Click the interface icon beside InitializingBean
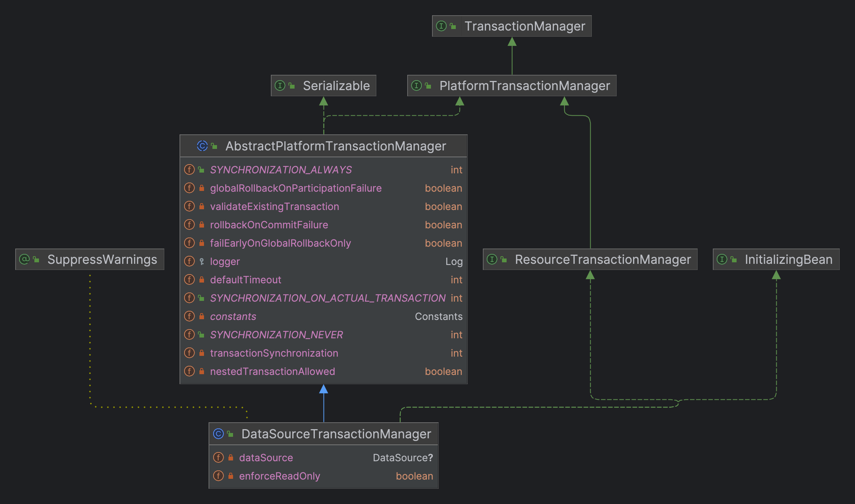 [x=722, y=259]
